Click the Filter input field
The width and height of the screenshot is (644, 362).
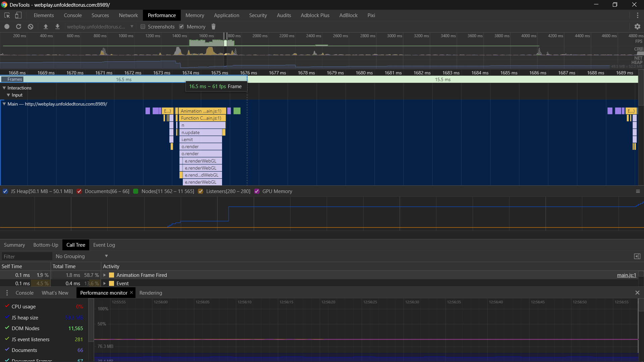click(27, 256)
